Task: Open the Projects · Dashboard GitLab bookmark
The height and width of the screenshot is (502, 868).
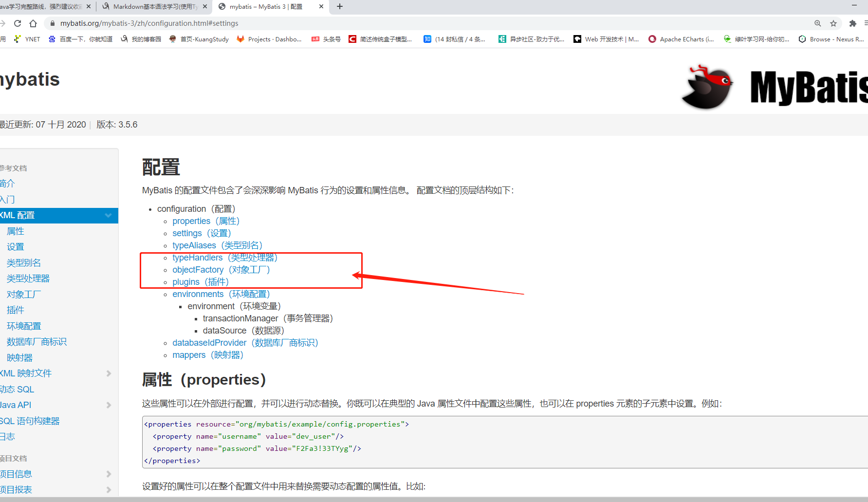Action: point(269,39)
